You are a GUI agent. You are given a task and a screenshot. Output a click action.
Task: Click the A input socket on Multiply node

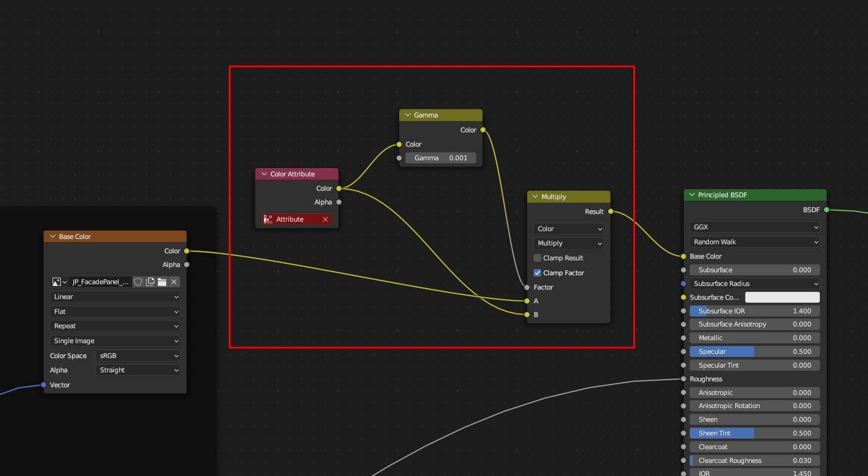pos(527,301)
